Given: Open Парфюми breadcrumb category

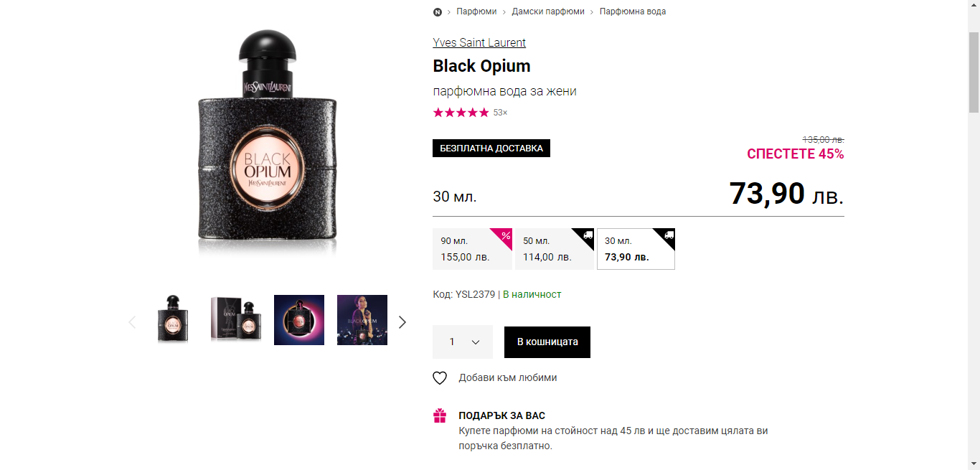Looking at the screenshot, I should (476, 11).
